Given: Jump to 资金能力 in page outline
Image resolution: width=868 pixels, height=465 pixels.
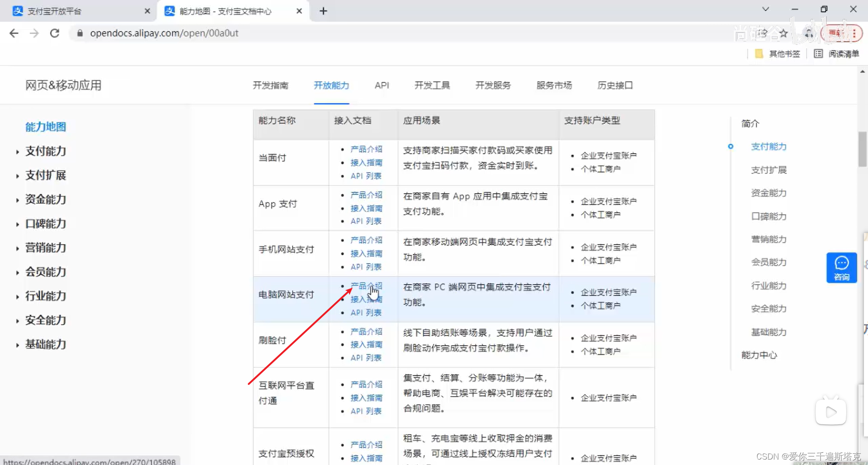Looking at the screenshot, I should coord(769,193).
